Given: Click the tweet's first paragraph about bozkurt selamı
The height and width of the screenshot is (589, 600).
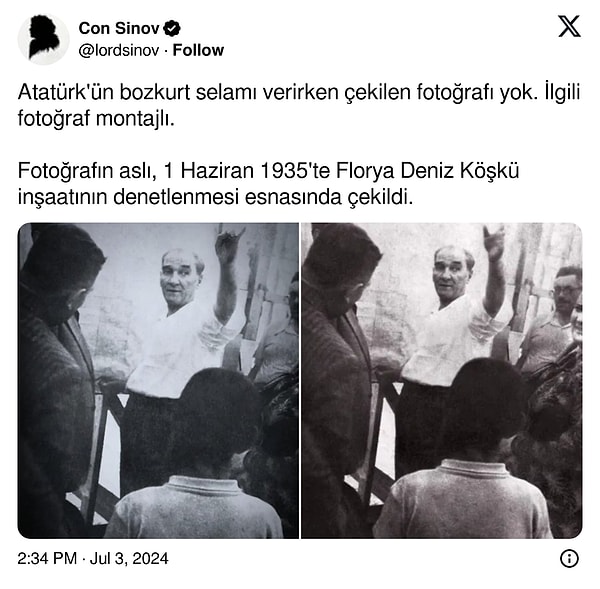Looking at the screenshot, I should coord(299,105).
